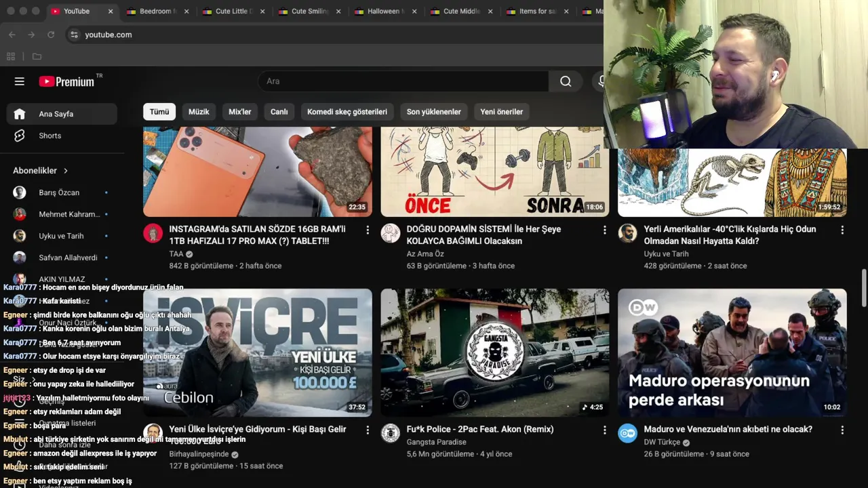Open the INSTAGRAM'da SATILAN tablet video title
Screen dimensions: 868x488
pyautogui.click(x=258, y=235)
